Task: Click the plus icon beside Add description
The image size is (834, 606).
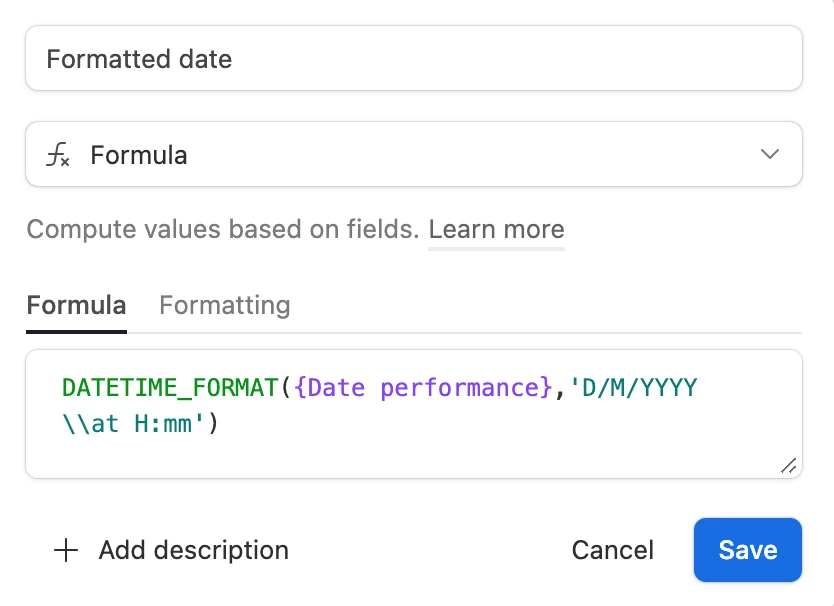Action: tap(66, 550)
